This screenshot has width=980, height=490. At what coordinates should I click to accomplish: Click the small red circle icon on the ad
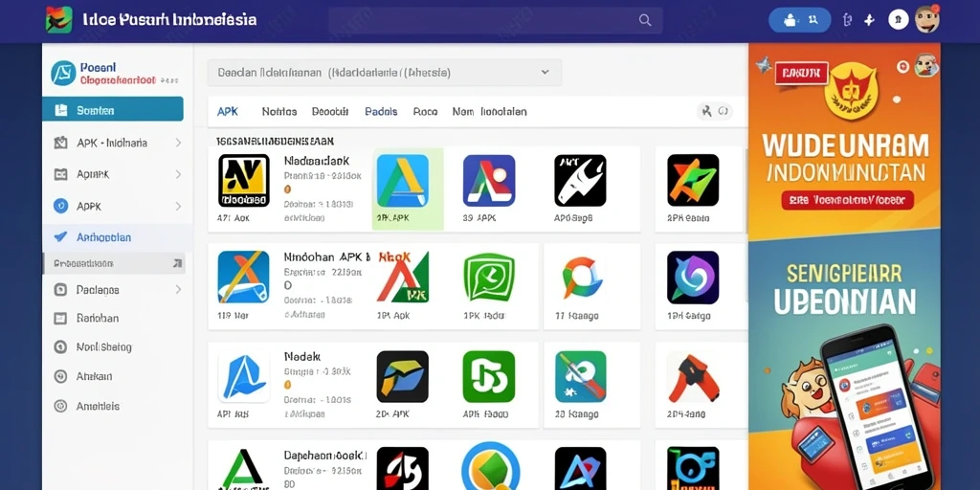pyautogui.click(x=902, y=66)
